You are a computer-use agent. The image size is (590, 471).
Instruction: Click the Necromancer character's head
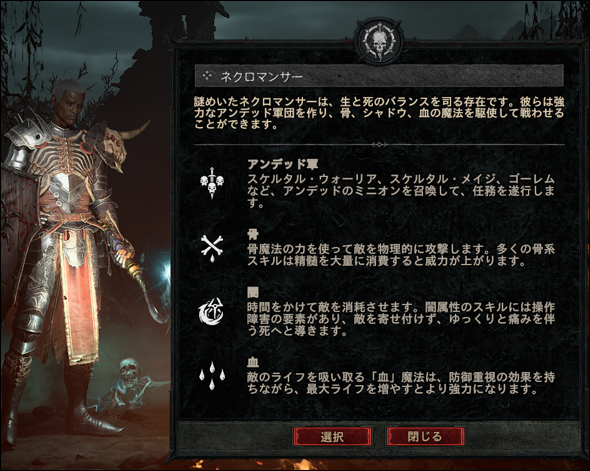pos(68,101)
